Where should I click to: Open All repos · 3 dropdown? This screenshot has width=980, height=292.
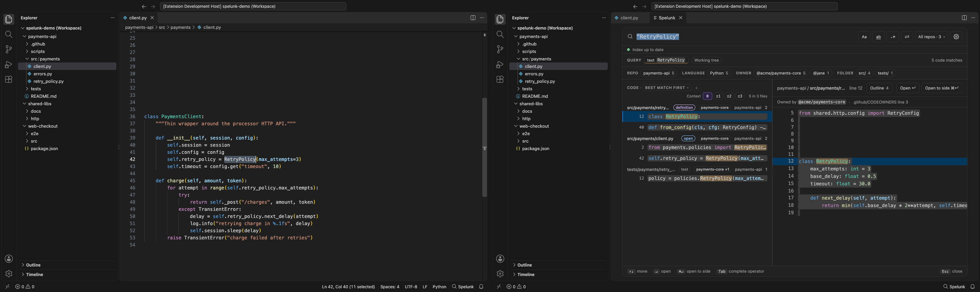[x=931, y=37]
